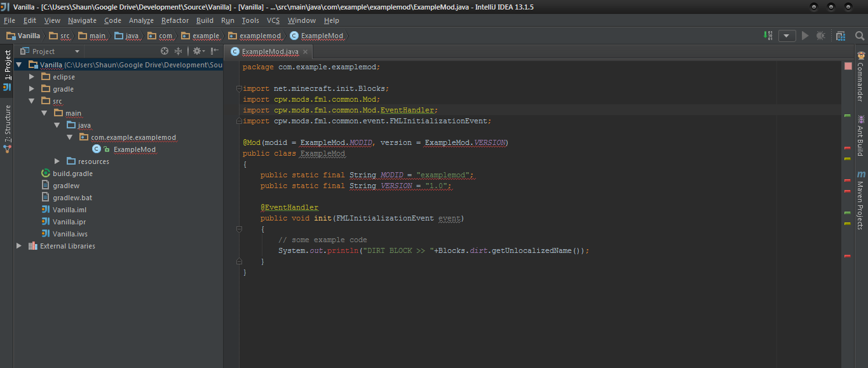Open the Ant Build tool window

(x=860, y=135)
